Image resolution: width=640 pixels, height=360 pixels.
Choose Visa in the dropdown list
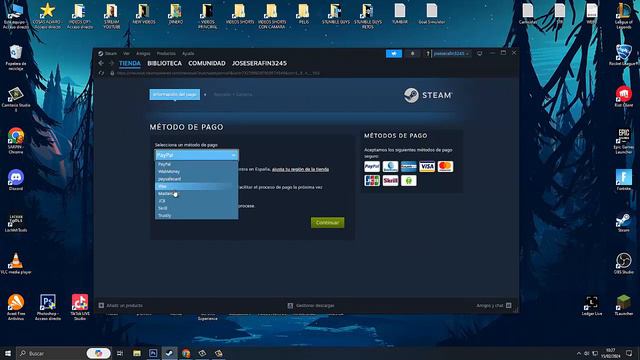tap(197, 186)
